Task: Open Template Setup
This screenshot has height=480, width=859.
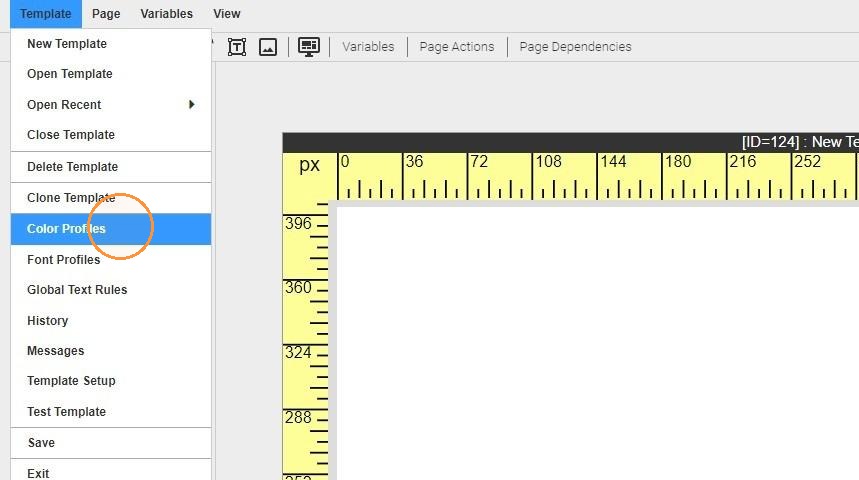Action: (111, 381)
